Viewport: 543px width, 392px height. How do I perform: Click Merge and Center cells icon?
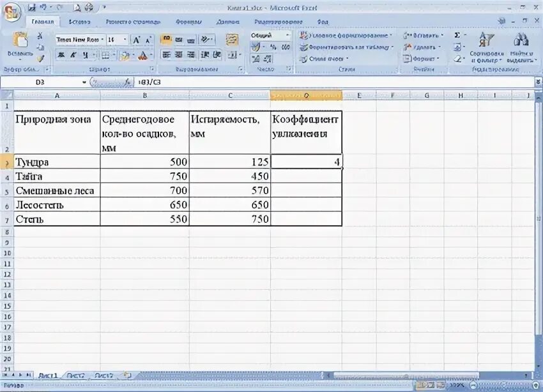tap(232, 55)
